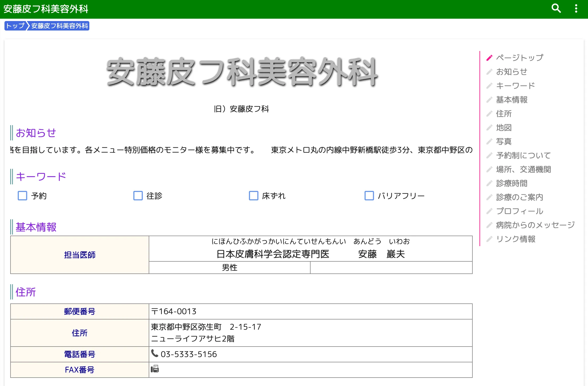Check the 予約 keyword checkbox

tap(23, 196)
